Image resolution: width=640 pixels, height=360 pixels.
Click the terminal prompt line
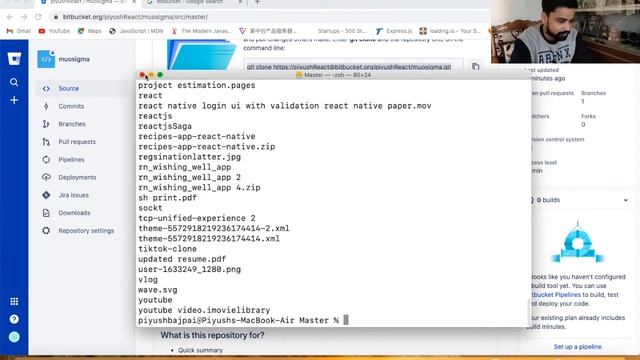coord(243,320)
